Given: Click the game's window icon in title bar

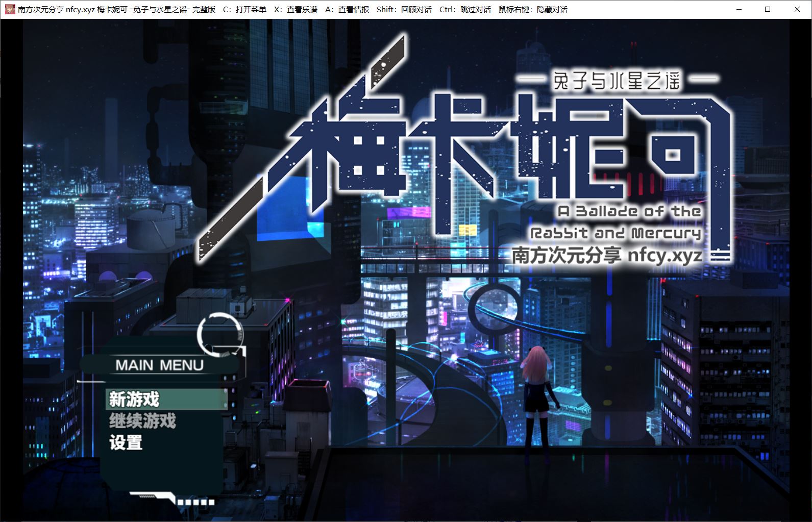Looking at the screenshot, I should point(10,9).
